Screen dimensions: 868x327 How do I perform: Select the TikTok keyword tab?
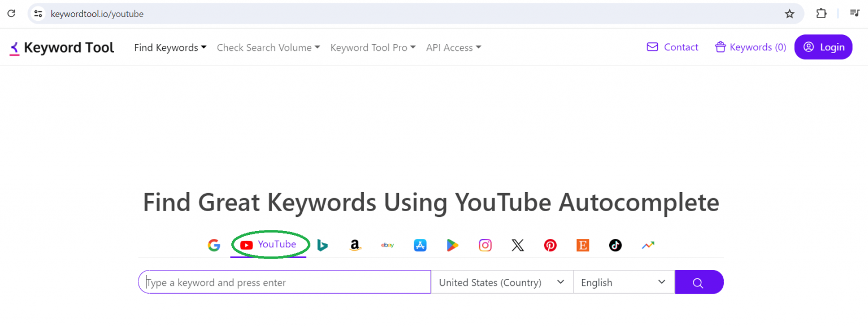point(615,245)
